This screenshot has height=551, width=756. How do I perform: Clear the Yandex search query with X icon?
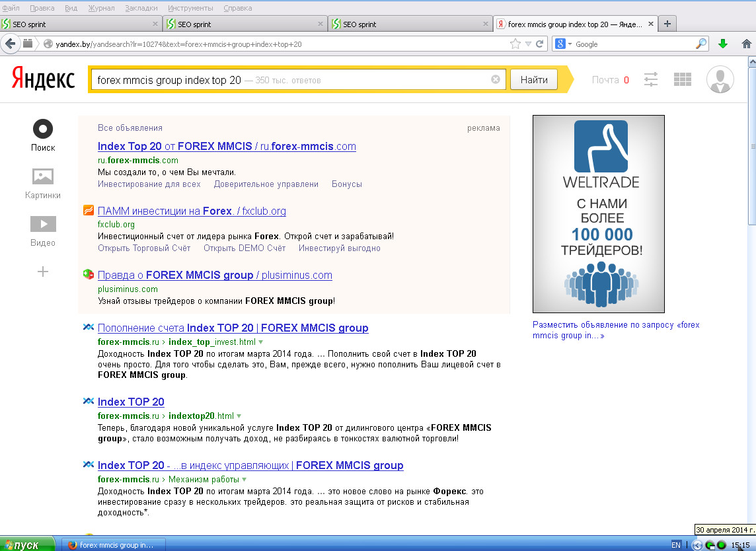click(495, 79)
